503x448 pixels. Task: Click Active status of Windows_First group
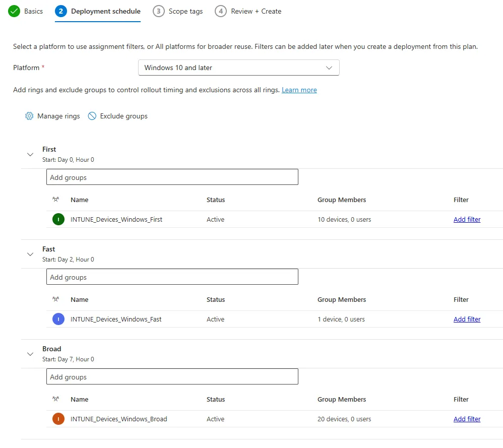pyautogui.click(x=215, y=219)
